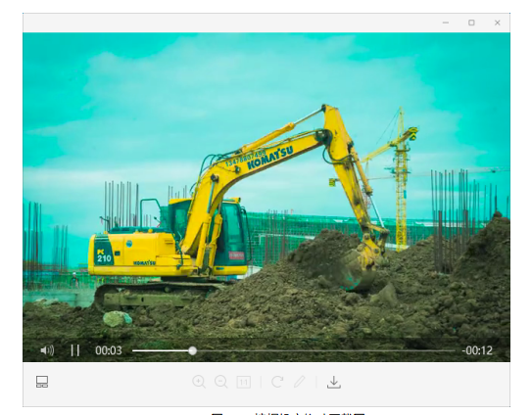The height and width of the screenshot is (415, 532).
Task: Click the round playback progress handle
Action: coord(192,350)
